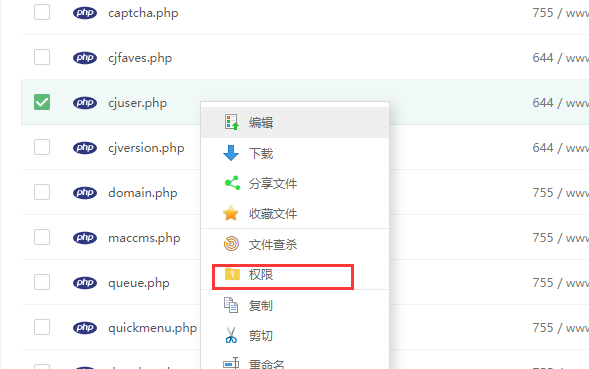This screenshot has width=589, height=369.
Task: Click the spiral file scan icon
Action: (x=231, y=244)
